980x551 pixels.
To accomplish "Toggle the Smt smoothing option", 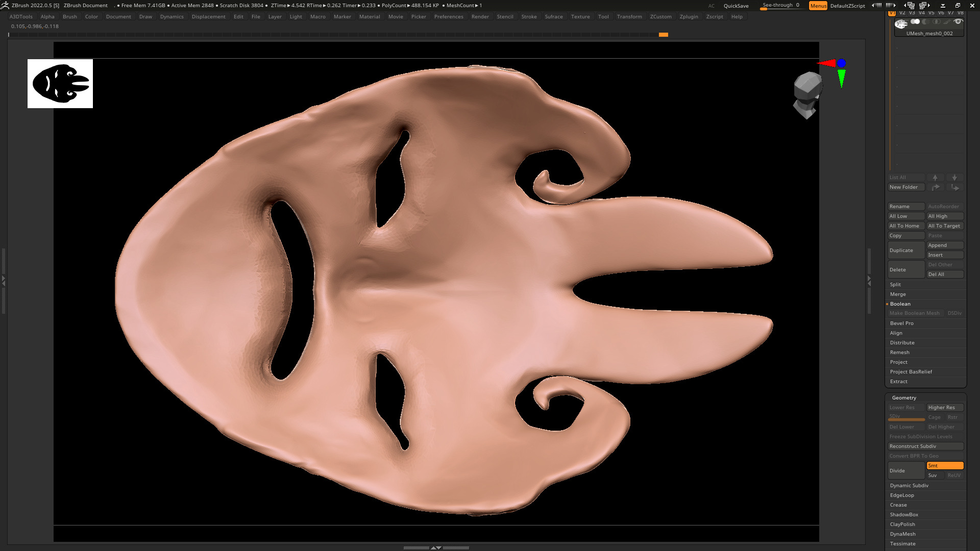I will pyautogui.click(x=944, y=465).
